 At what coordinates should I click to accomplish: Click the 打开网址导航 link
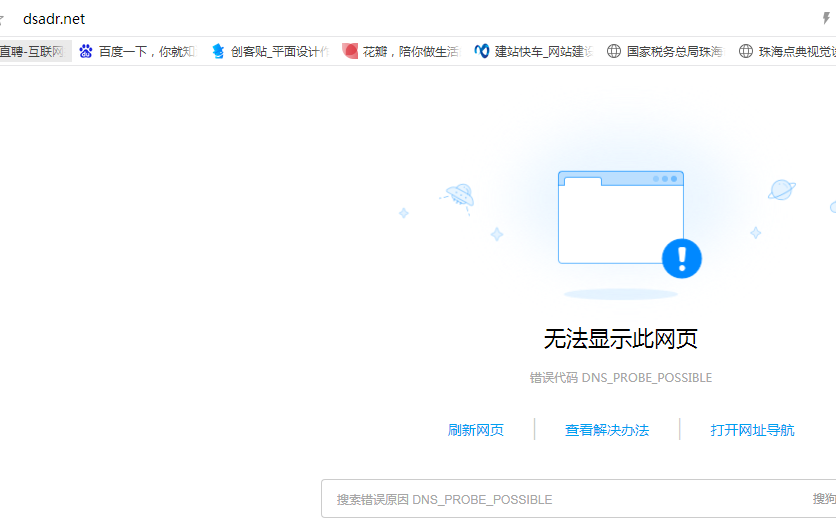click(752, 430)
